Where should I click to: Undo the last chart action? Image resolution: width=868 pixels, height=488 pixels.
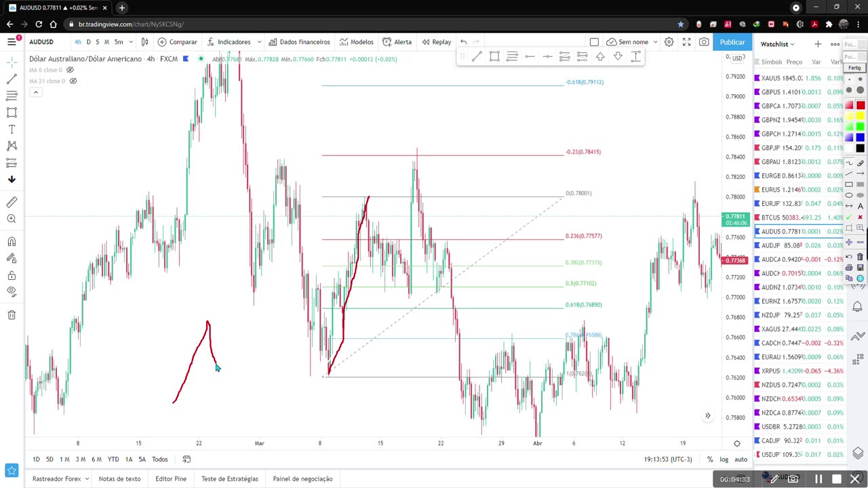click(463, 42)
